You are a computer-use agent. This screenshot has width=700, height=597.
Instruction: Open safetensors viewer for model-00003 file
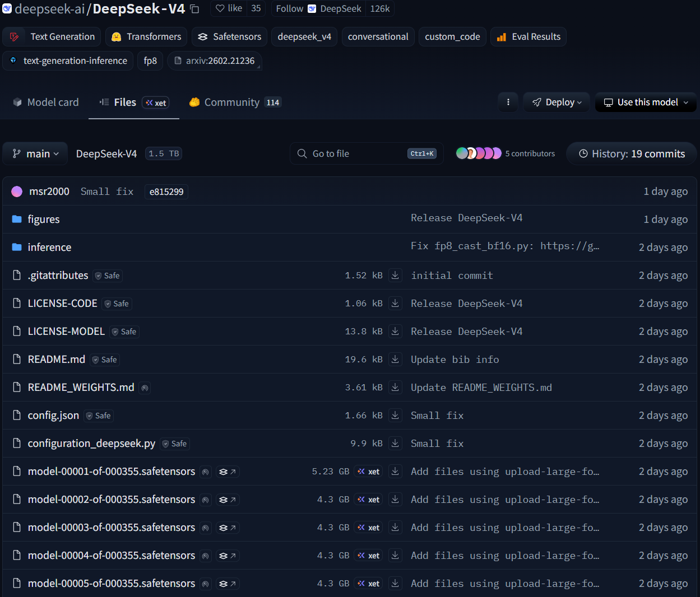tap(227, 528)
